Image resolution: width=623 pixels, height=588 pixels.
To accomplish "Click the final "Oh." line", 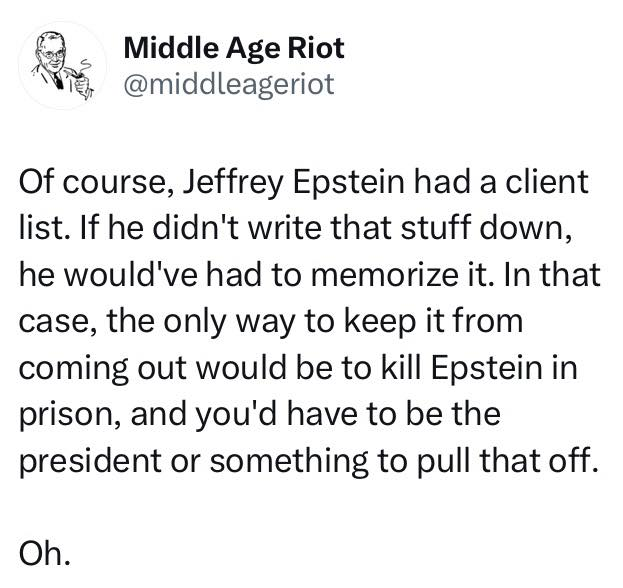I will tap(45, 555).
